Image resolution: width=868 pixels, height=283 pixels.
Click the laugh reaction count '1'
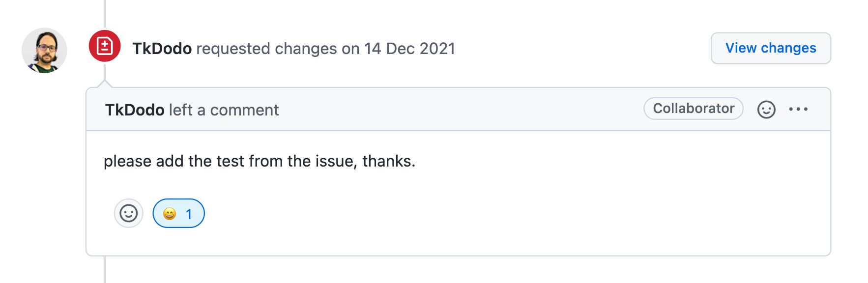tap(189, 214)
